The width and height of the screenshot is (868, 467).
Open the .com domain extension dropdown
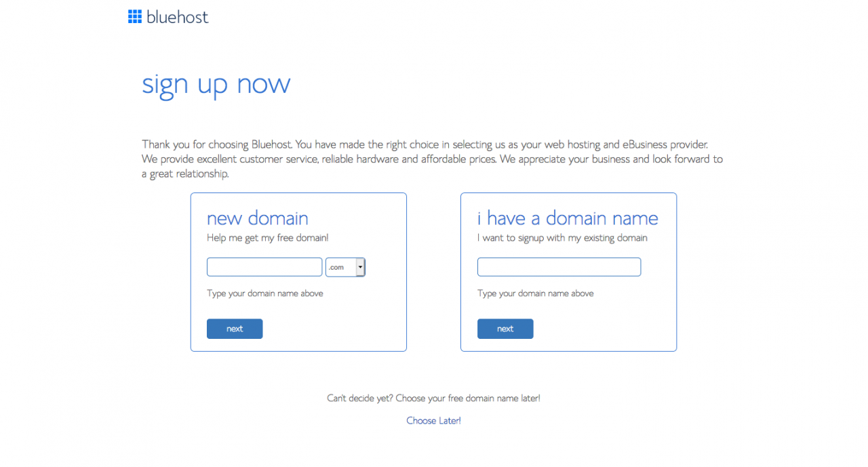click(x=341, y=267)
